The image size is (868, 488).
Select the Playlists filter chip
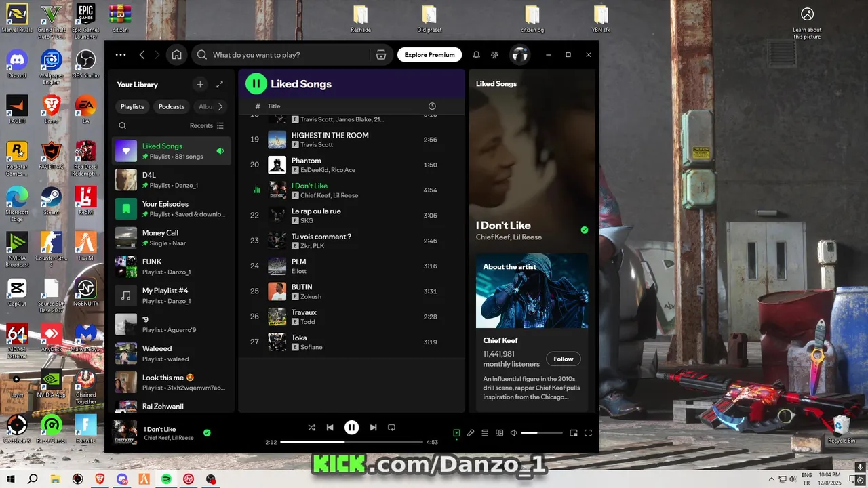click(x=132, y=106)
